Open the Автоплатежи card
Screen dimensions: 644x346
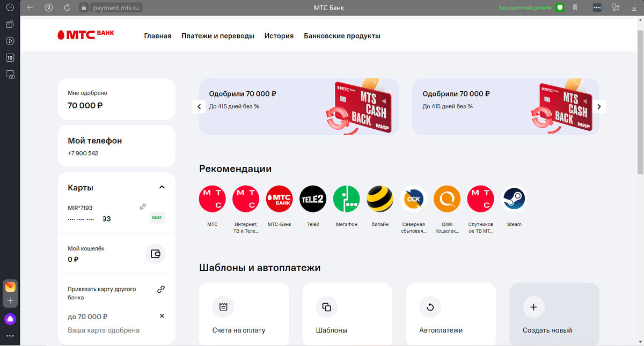coord(451,314)
